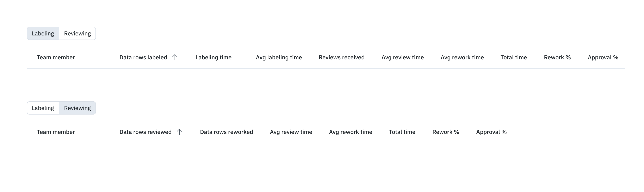Click Avg review time header in reviewing table
The width and height of the screenshot is (644, 192).
291,132
